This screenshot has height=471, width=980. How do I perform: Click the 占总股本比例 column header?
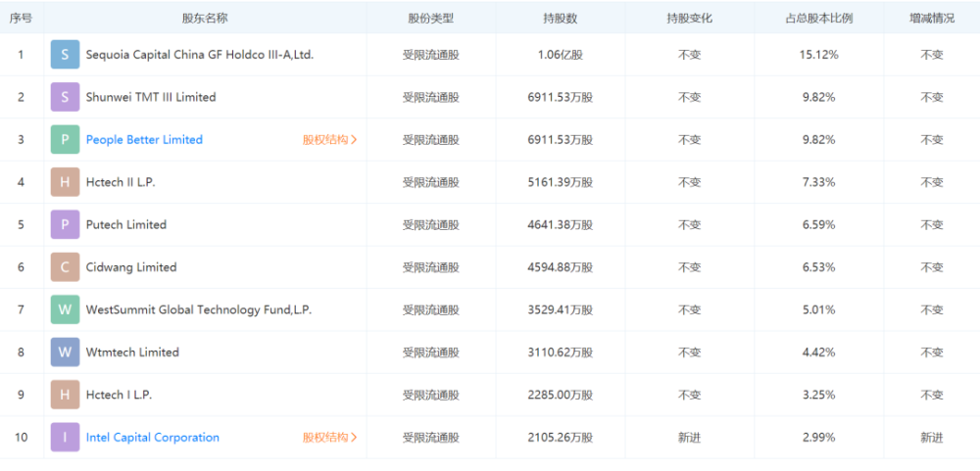click(x=818, y=18)
